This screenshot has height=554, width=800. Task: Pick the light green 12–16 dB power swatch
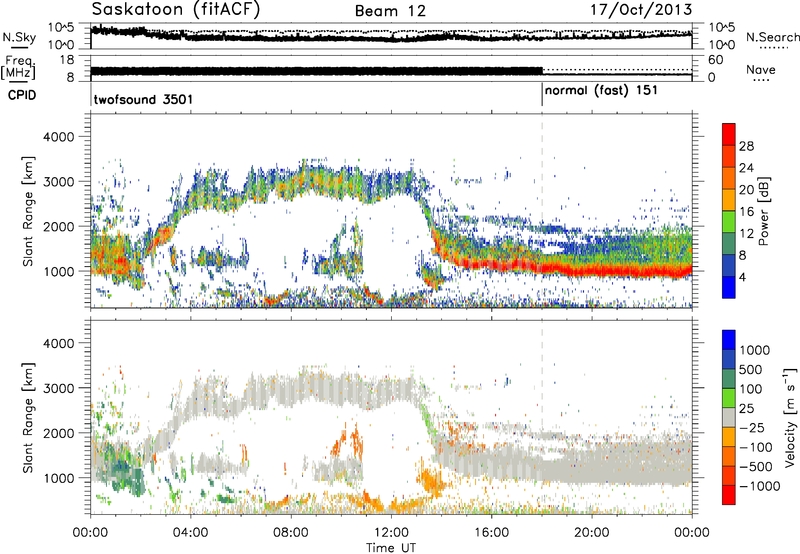point(729,222)
